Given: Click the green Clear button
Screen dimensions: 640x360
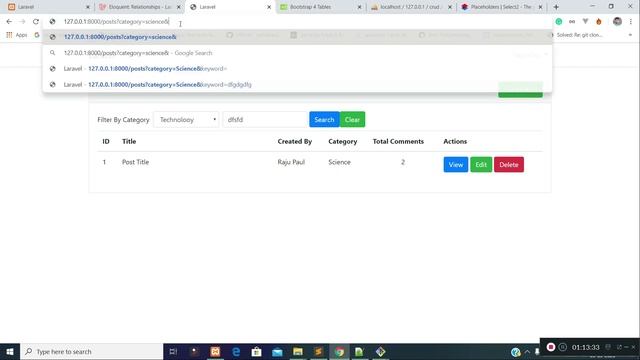Looking at the screenshot, I should 352,120.
